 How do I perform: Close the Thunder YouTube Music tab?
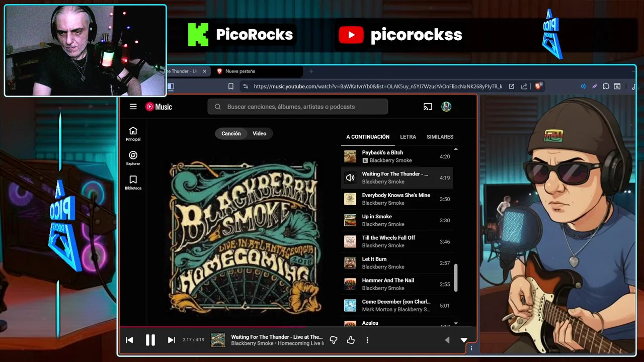pos(204,71)
